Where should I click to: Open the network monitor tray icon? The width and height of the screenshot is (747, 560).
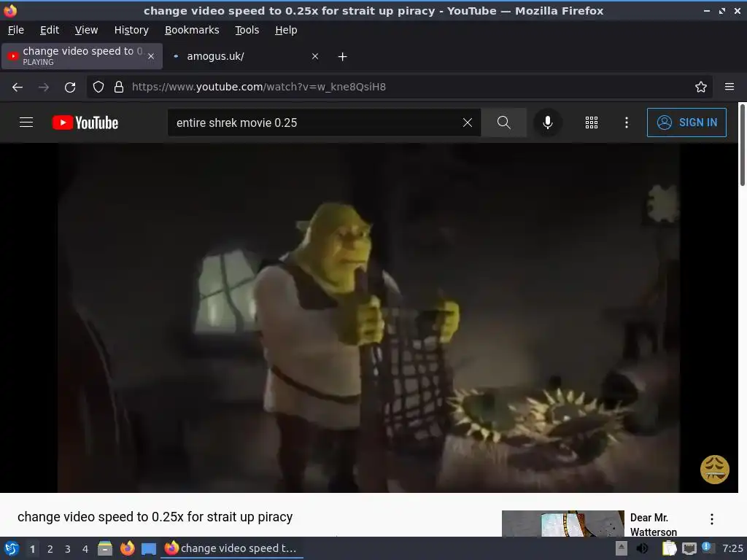click(689, 548)
